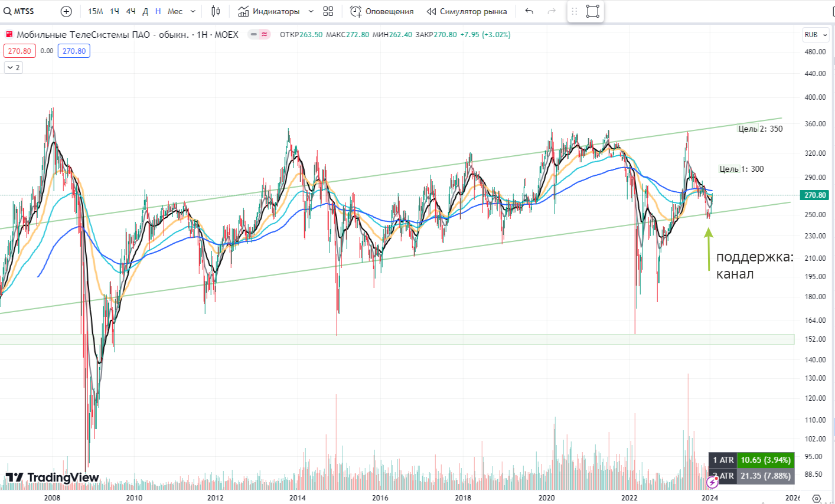Click the 2024 label on time axis
The image size is (835, 504).
710,498
